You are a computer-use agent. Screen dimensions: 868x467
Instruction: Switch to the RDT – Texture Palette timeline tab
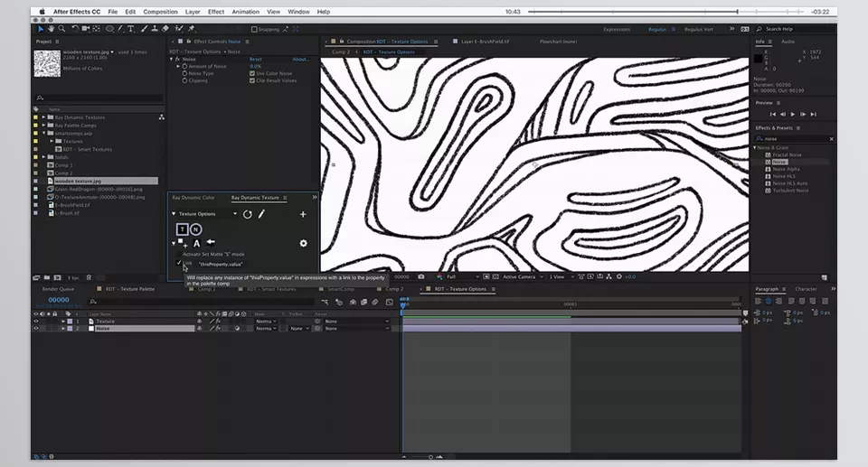(x=130, y=289)
